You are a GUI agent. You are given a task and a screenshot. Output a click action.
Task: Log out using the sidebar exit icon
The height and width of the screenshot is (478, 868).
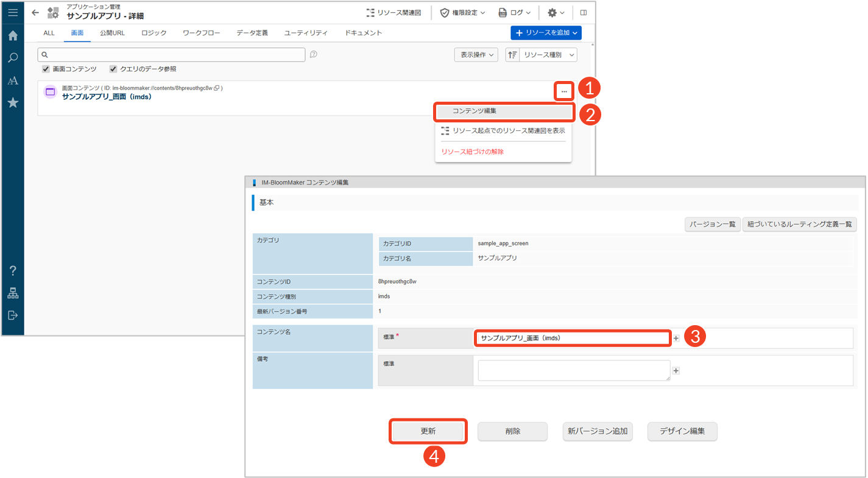click(13, 315)
